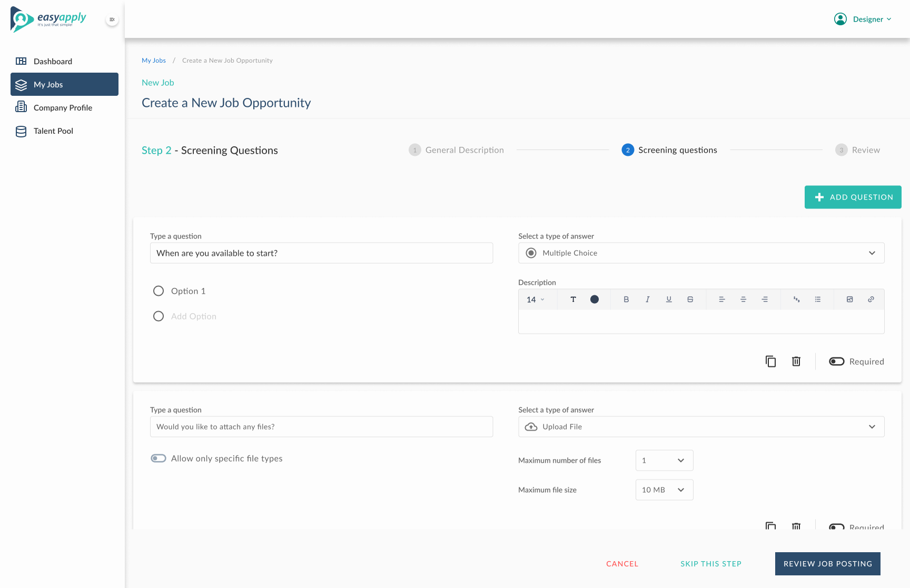The width and height of the screenshot is (910, 588).
Task: Insert a link using the link icon
Action: (x=871, y=300)
